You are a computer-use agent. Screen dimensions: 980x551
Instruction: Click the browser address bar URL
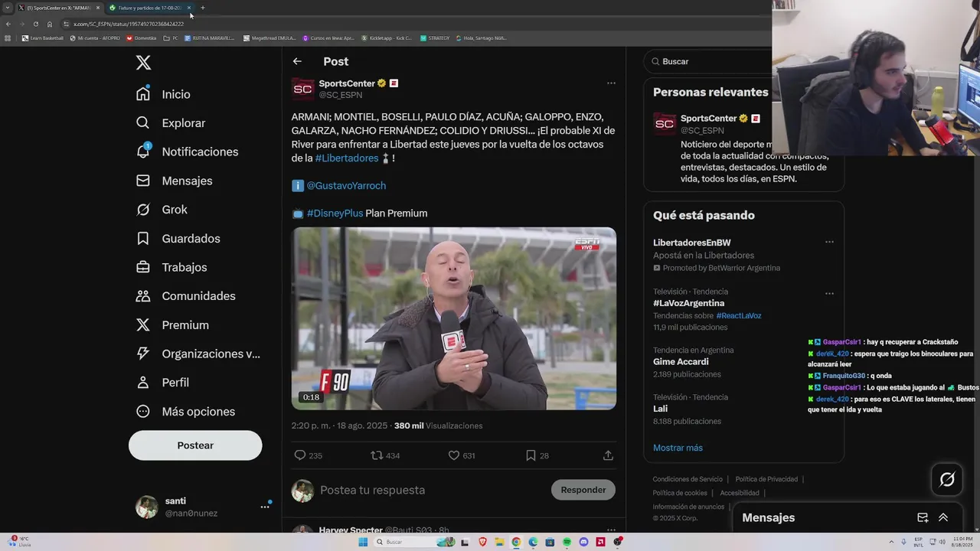[x=128, y=24]
